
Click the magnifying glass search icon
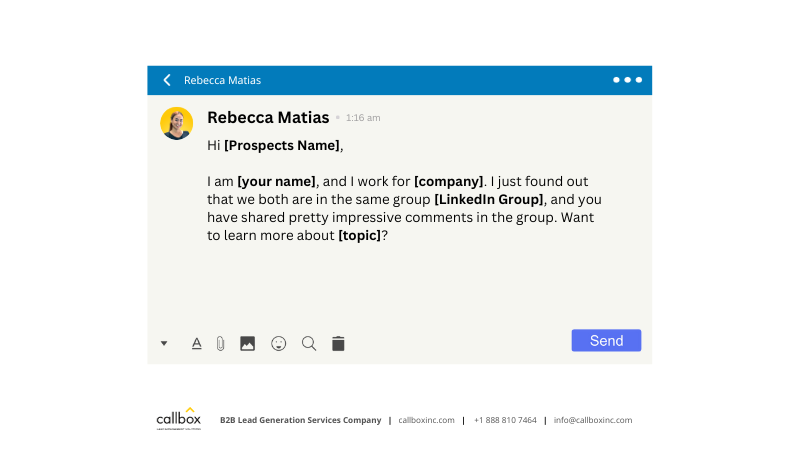[x=309, y=343]
